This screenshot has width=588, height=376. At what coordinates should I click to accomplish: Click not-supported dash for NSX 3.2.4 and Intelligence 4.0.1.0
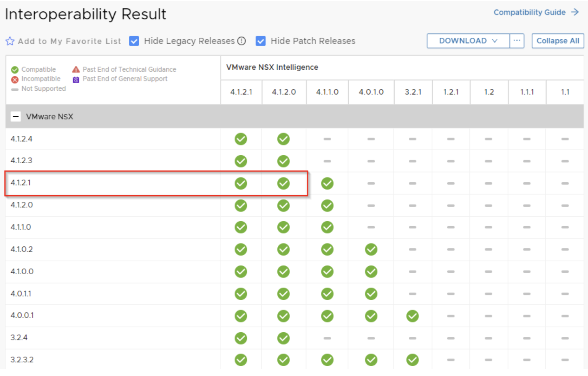[x=371, y=338]
